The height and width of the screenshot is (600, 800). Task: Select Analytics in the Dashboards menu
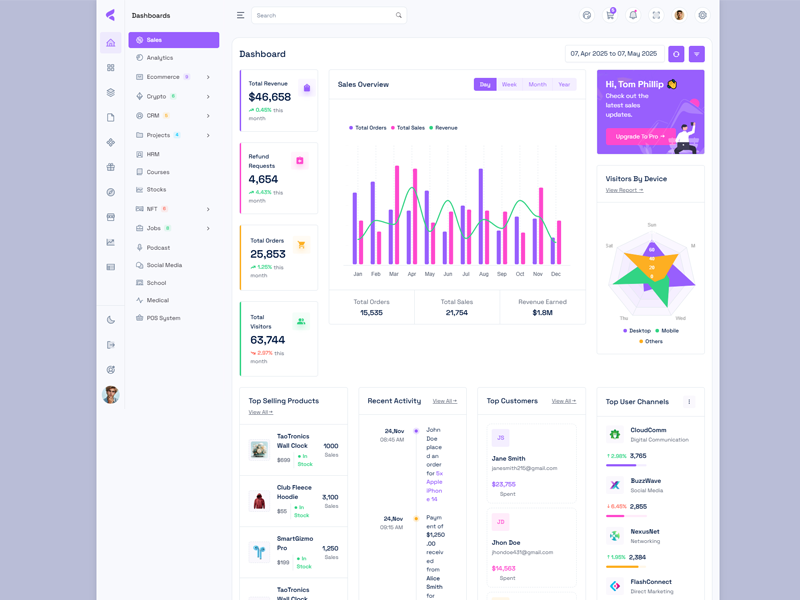click(160, 58)
